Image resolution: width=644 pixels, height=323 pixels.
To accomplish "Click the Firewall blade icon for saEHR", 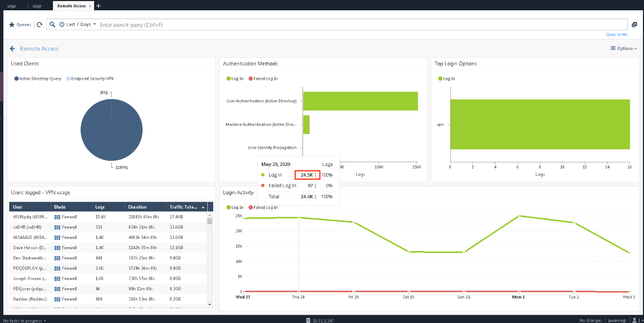I will click(57, 227).
